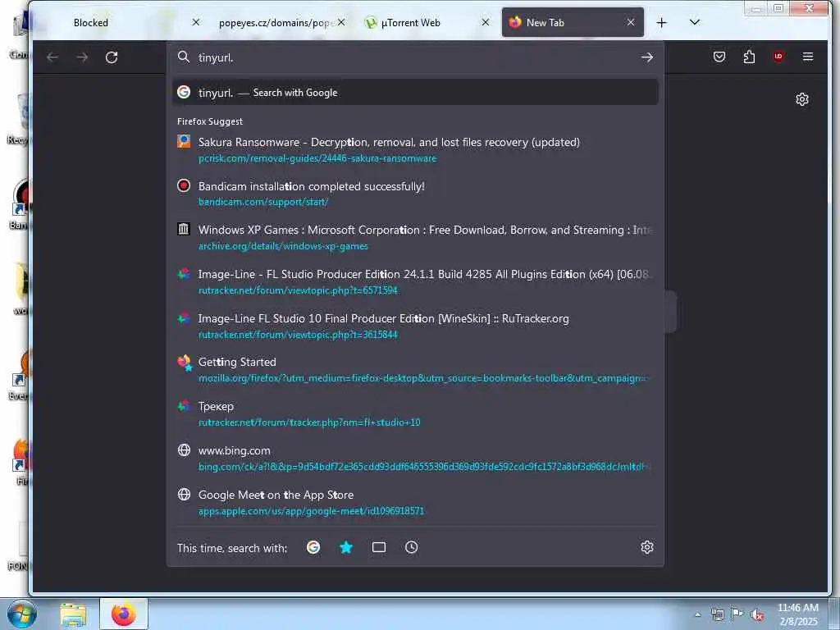Click the Windows Start button
The image size is (840, 630).
point(22,614)
